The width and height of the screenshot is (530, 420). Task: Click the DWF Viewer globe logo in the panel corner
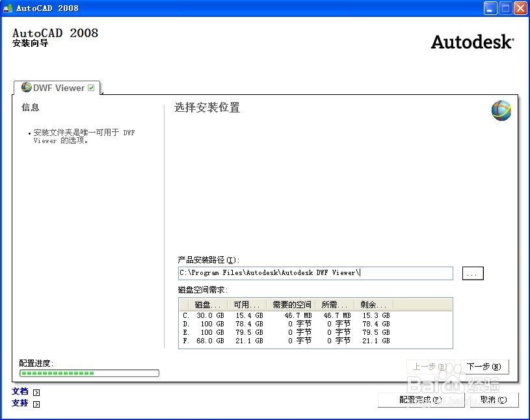click(x=501, y=111)
